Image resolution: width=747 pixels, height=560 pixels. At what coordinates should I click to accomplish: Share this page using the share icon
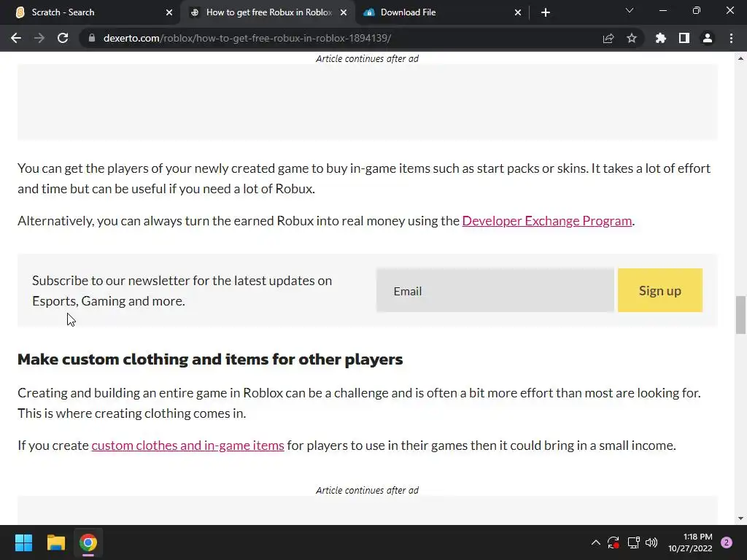pos(608,38)
